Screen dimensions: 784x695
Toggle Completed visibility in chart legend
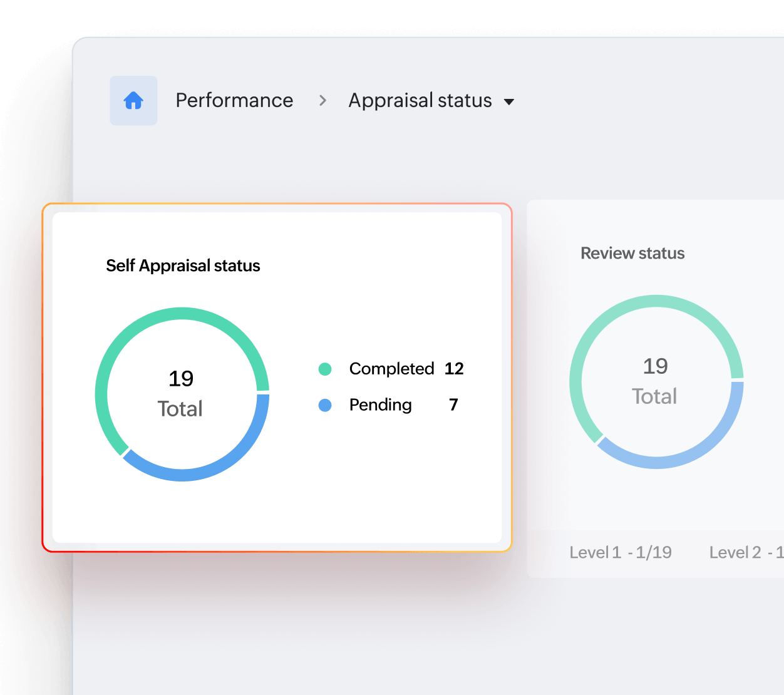click(391, 369)
